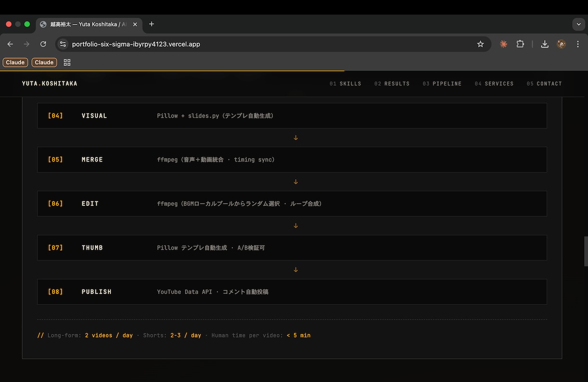Navigate to the 04 SERVICES section
The height and width of the screenshot is (382, 588).
[494, 84]
